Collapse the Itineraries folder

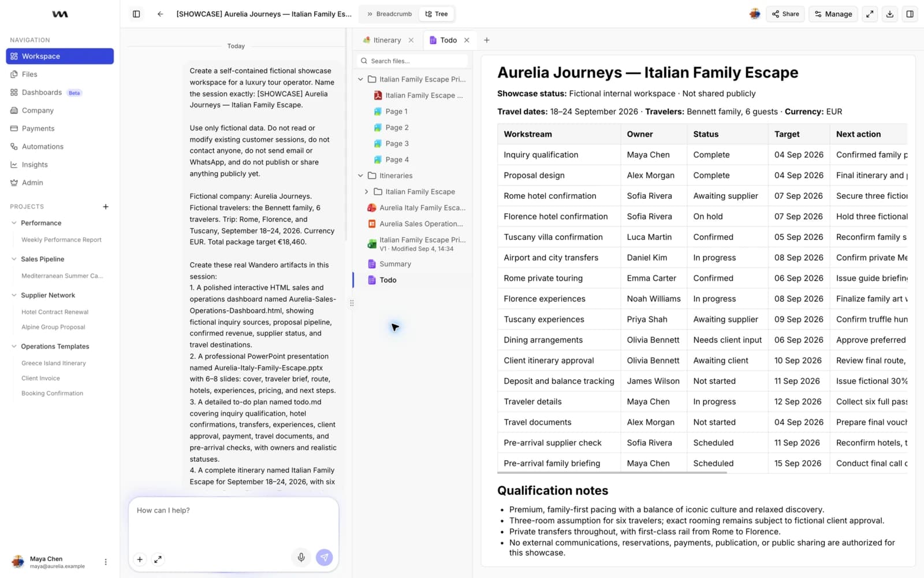[x=360, y=176]
